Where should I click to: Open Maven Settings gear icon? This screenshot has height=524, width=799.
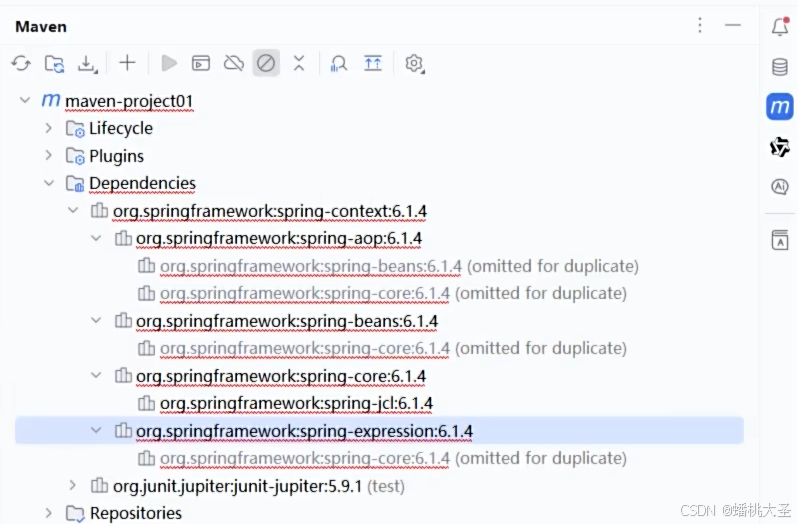click(414, 64)
